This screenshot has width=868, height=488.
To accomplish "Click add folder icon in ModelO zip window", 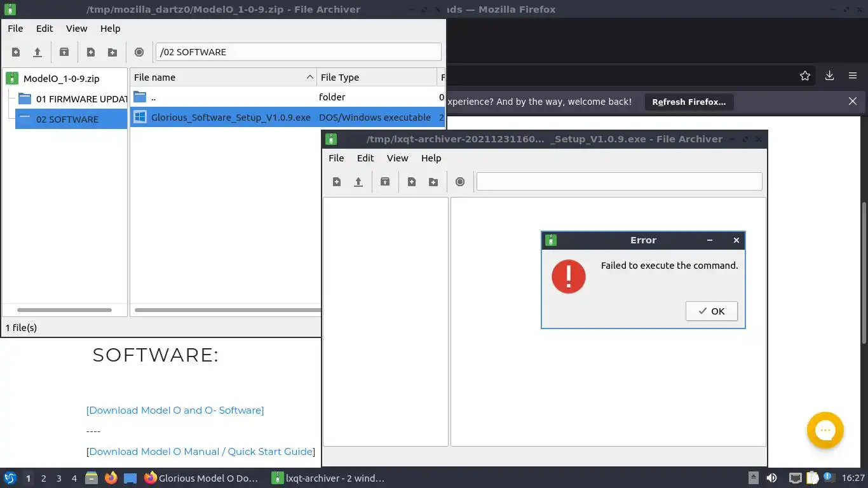I will 112,52.
